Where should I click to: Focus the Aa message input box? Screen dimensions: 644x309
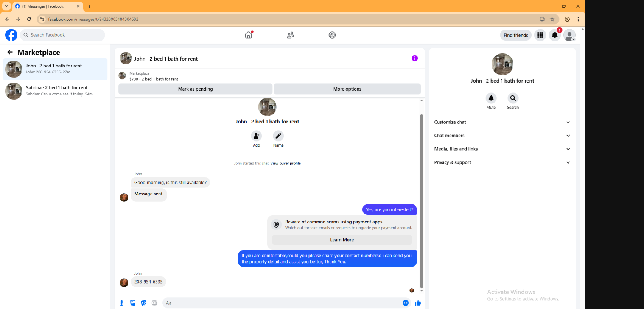coord(282,303)
